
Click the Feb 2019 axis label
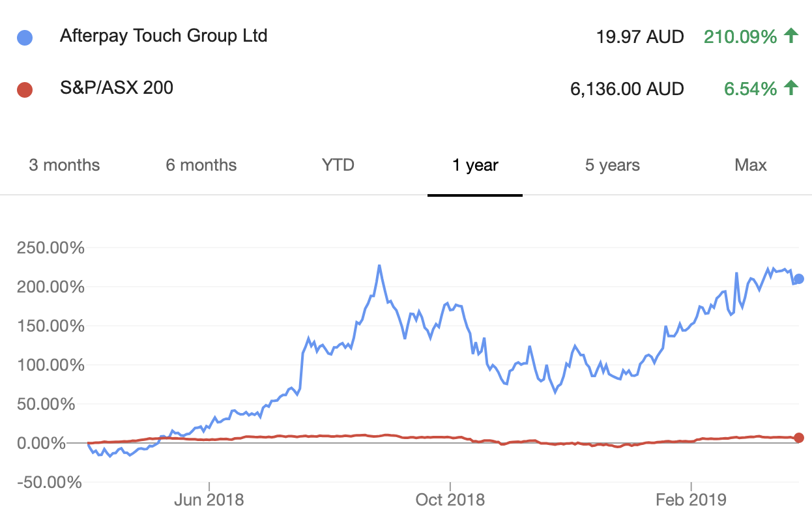coord(690,500)
